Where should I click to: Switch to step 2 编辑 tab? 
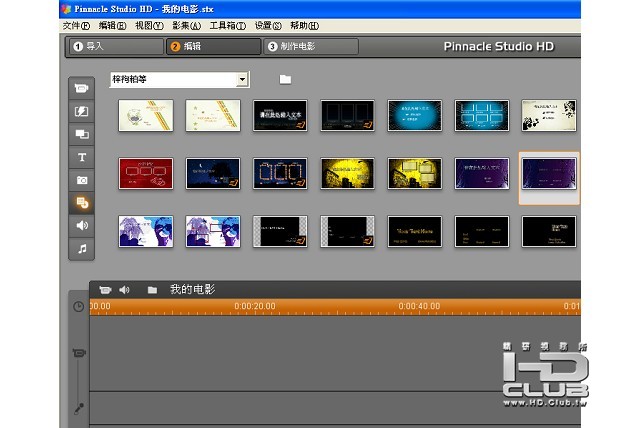tap(213, 47)
